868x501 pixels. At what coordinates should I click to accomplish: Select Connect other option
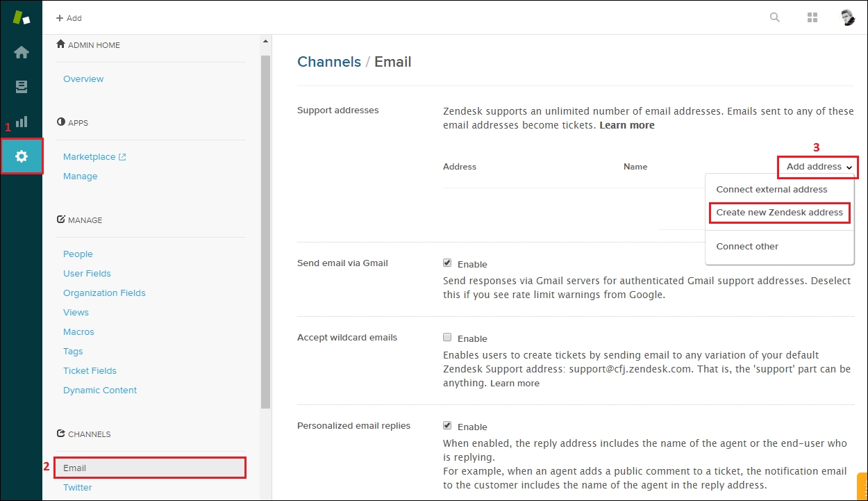point(747,246)
